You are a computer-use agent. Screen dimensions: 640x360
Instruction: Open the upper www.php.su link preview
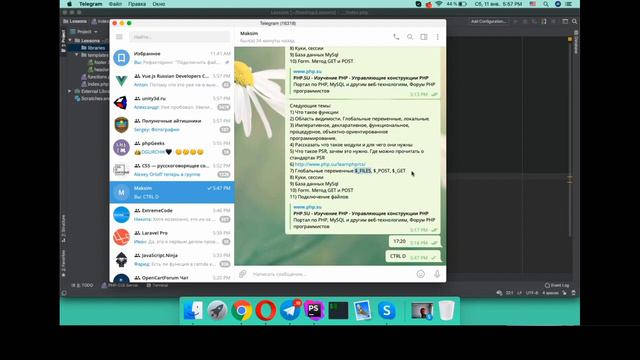[307, 71]
